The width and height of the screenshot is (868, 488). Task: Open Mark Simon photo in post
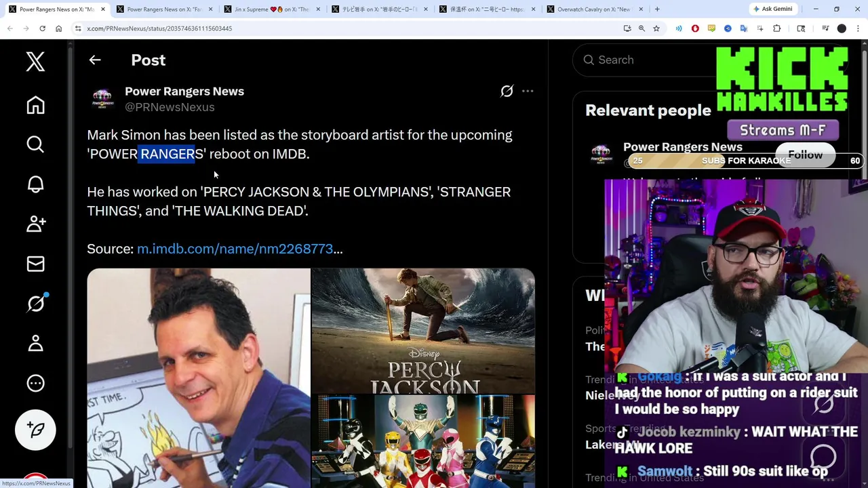(x=198, y=378)
